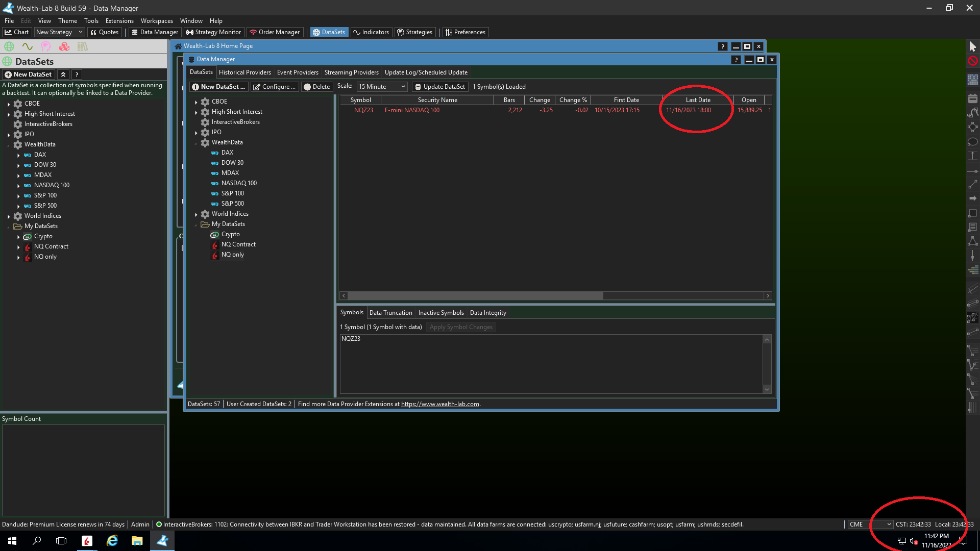Click Delete button in Data Manager
The height and width of the screenshot is (551, 980).
pos(316,87)
